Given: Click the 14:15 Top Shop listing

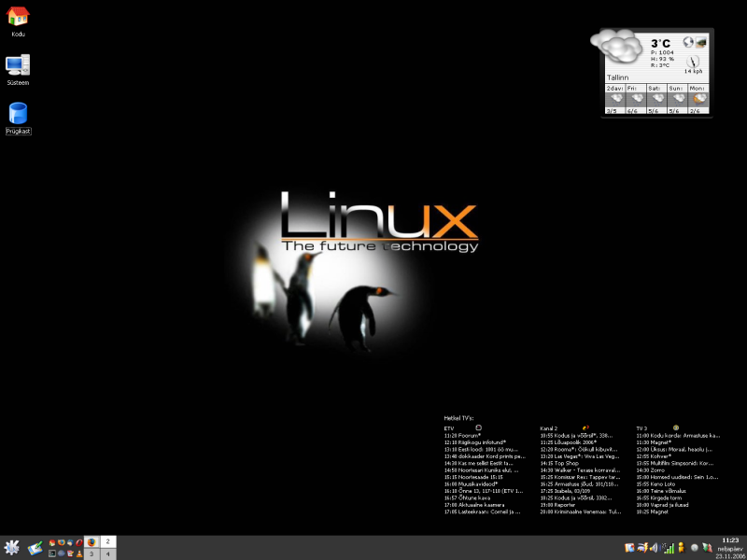Looking at the screenshot, I should pyautogui.click(x=559, y=463).
